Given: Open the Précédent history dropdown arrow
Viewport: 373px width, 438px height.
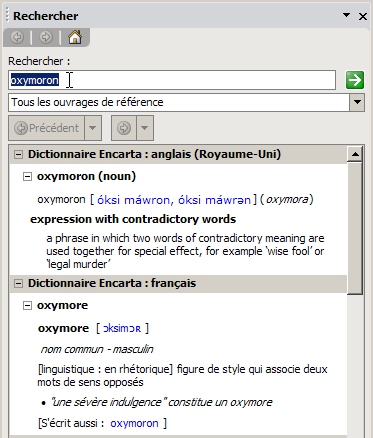Looking at the screenshot, I should click(93, 128).
